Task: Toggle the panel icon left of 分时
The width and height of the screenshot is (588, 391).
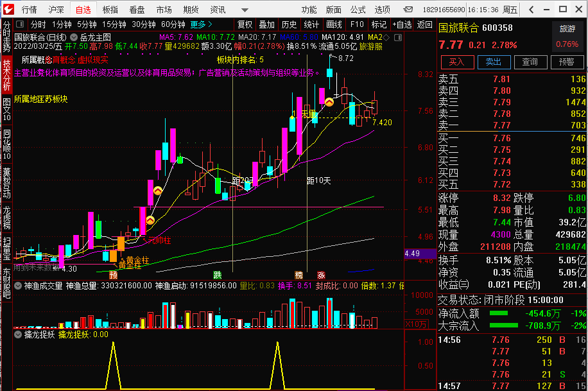Action: click(20, 24)
